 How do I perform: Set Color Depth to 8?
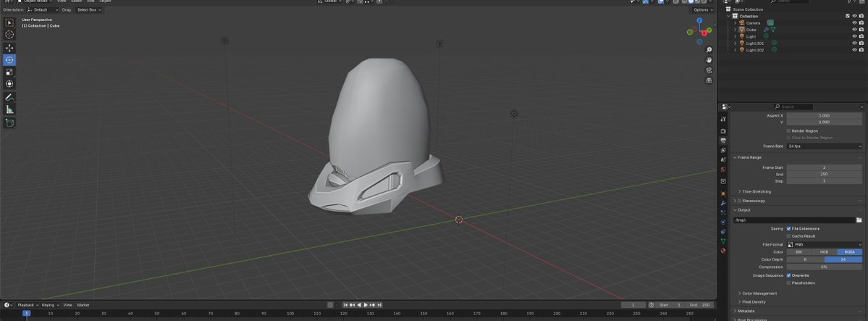pyautogui.click(x=806, y=259)
